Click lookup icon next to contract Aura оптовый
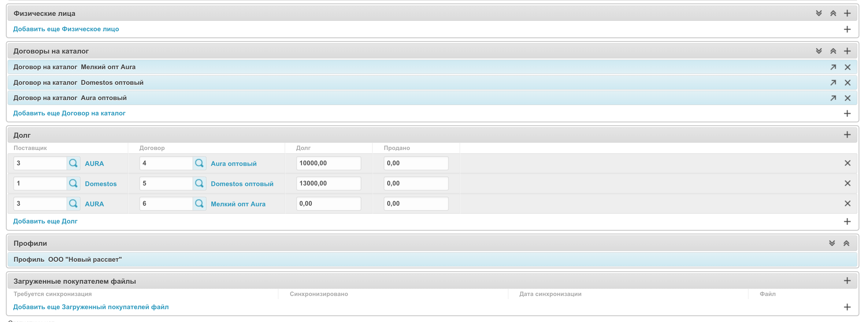The image size is (868, 322). (199, 163)
